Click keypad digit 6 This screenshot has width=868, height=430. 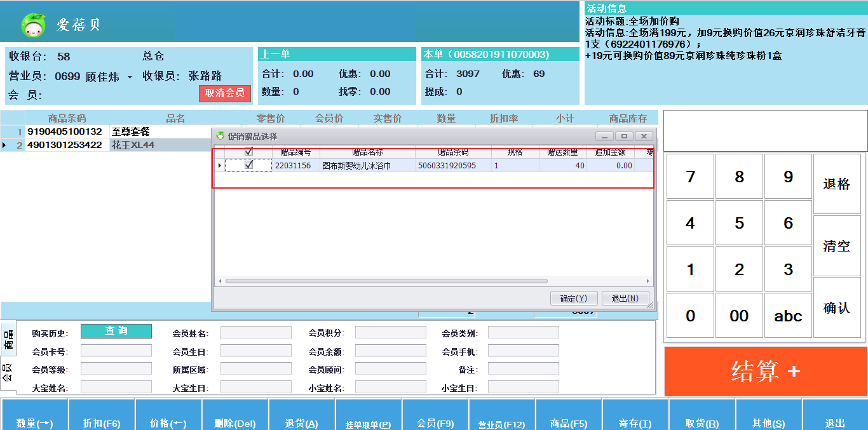788,223
